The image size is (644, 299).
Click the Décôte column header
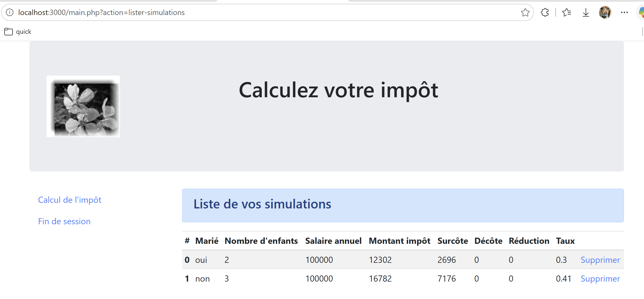point(488,241)
